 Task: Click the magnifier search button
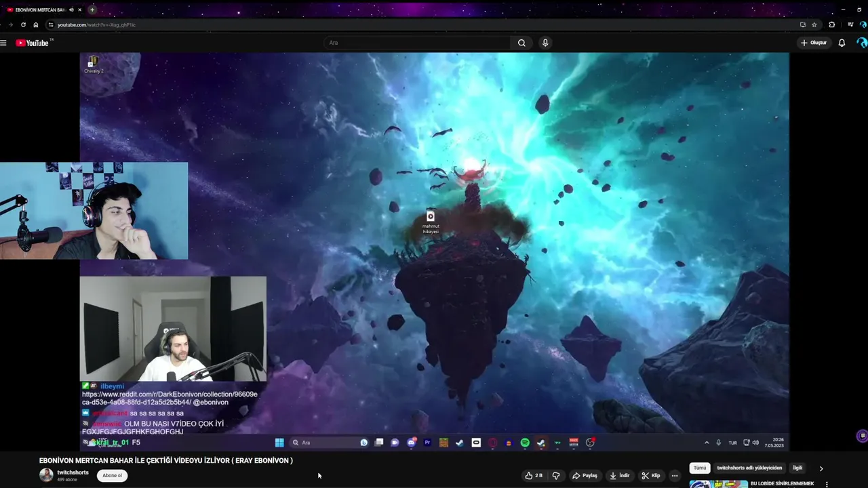(521, 43)
